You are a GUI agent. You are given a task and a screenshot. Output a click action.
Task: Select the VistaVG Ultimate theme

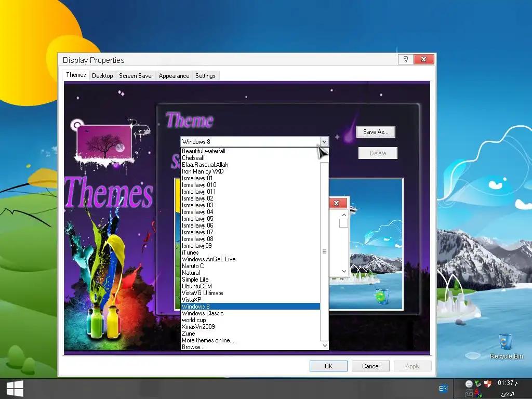251,293
